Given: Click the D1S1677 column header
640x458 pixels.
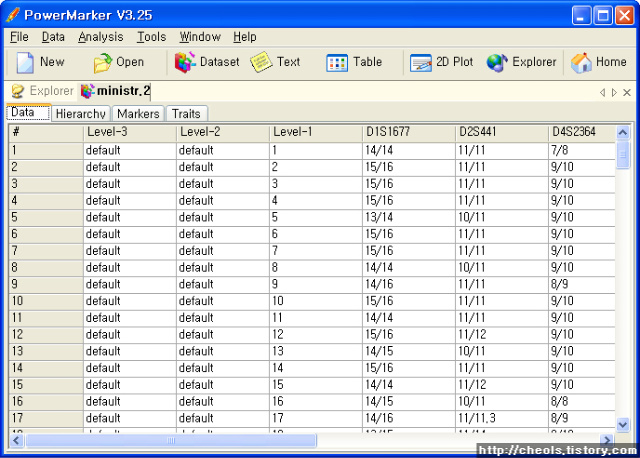Looking at the screenshot, I should (409, 132).
